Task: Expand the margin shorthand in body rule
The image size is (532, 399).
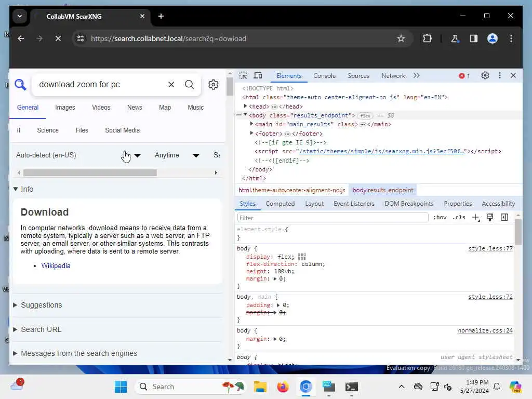Action: (275, 279)
